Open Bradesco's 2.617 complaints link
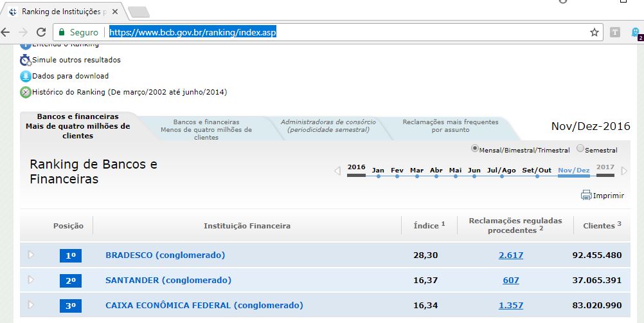This screenshot has width=644, height=323. [511, 255]
